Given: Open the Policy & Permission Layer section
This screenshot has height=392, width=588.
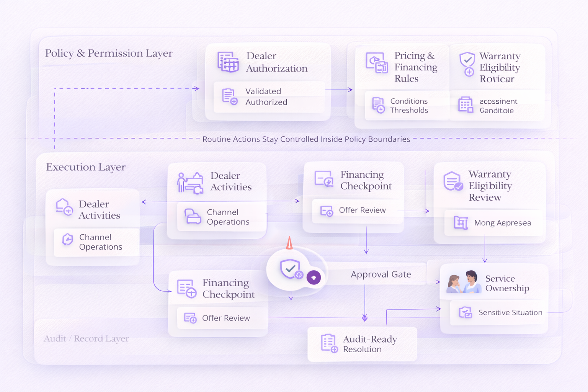Looking at the screenshot, I should point(109,53).
